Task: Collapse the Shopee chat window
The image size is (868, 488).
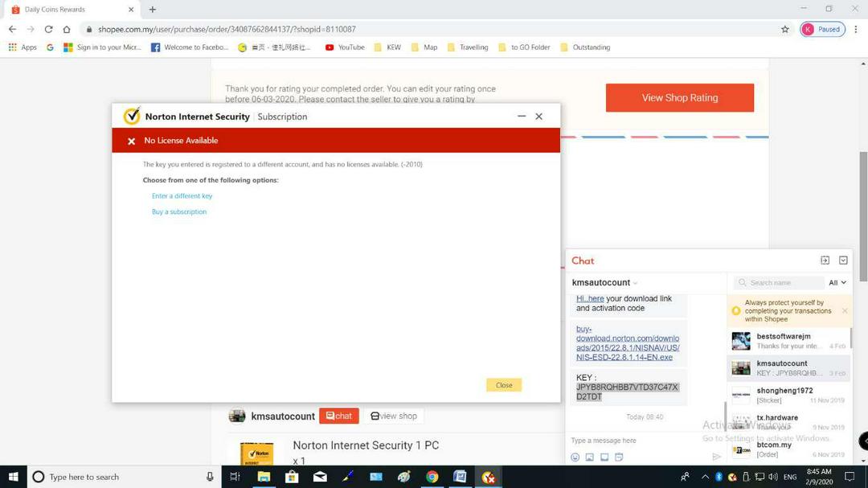Action: [x=843, y=260]
